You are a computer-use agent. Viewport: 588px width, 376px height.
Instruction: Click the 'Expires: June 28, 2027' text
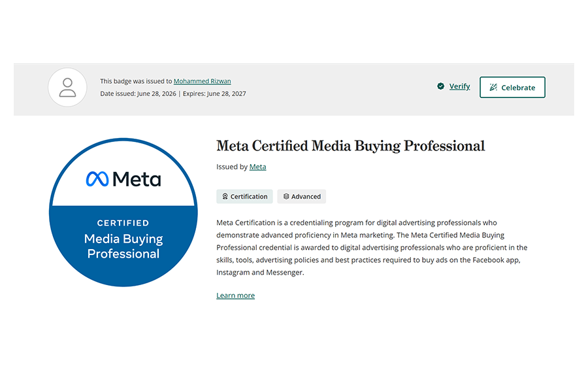click(x=214, y=94)
